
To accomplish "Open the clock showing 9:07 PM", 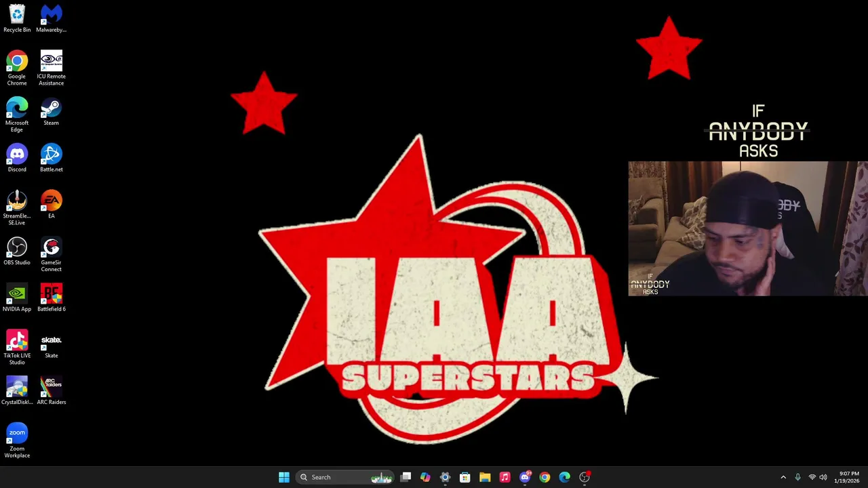I will click(x=848, y=477).
